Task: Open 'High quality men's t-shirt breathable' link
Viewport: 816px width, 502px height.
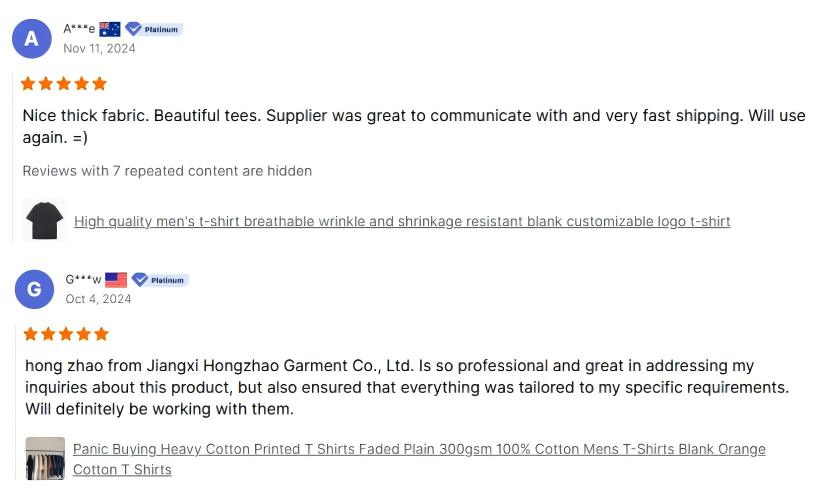Action: pyautogui.click(x=402, y=221)
